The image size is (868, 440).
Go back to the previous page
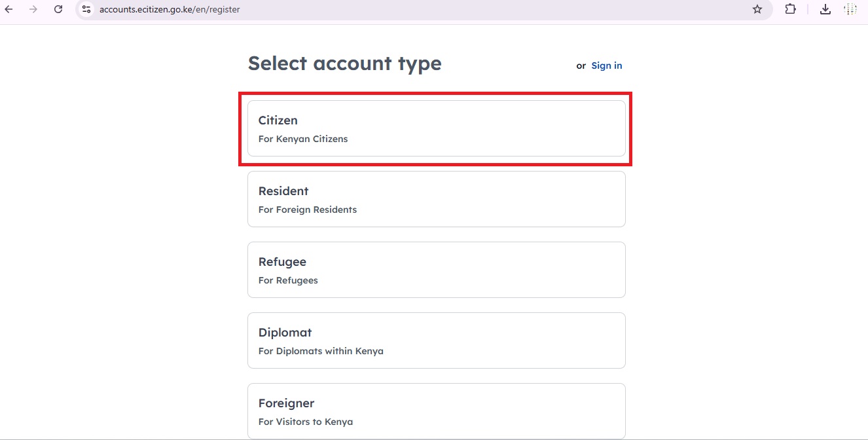(x=9, y=9)
